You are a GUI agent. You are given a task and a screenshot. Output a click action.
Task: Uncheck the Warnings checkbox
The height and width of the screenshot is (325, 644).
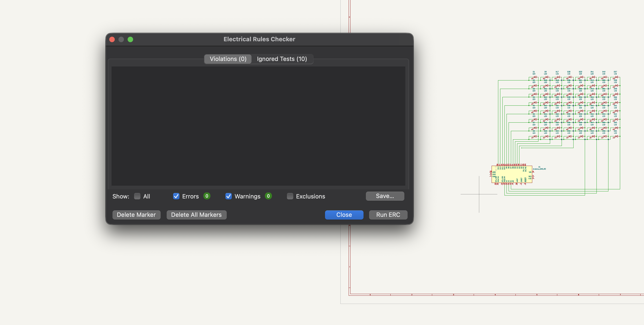pos(228,196)
